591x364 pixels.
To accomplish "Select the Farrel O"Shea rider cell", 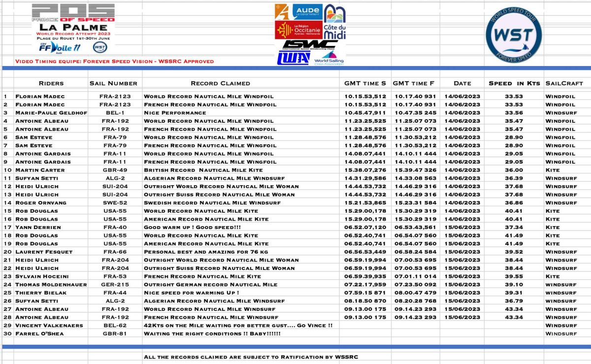I will click(40, 334).
